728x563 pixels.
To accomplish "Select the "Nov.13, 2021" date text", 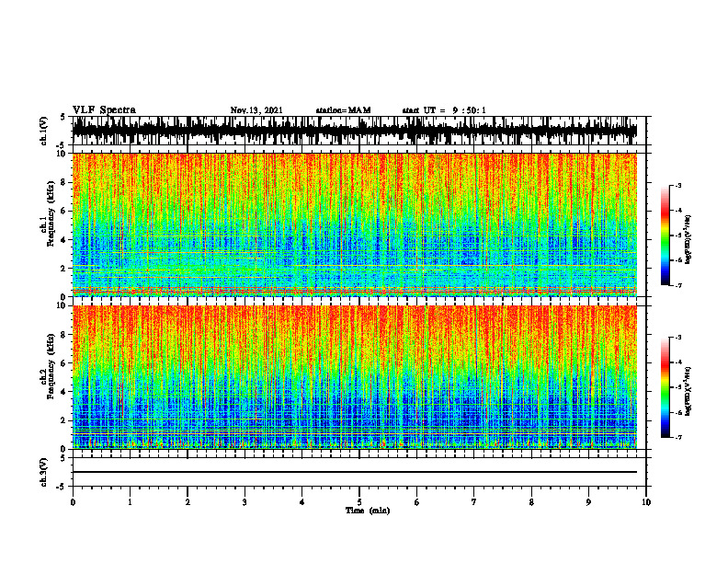I will click(x=256, y=110).
